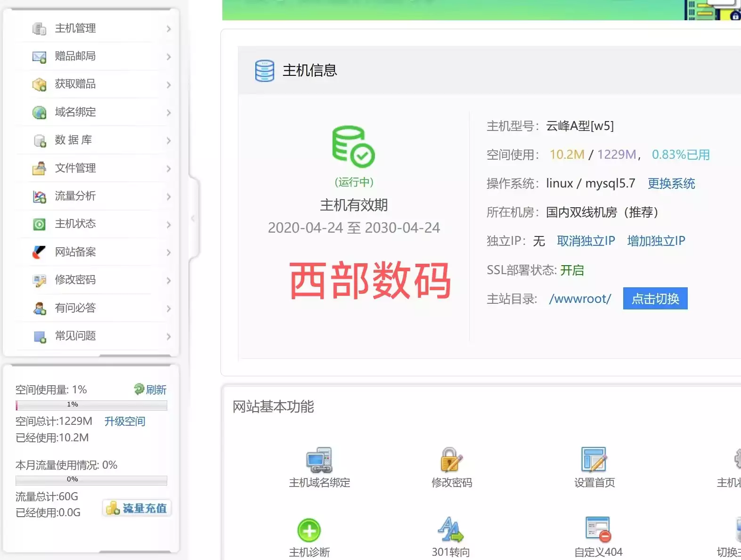741x560 pixels.
Task: Open 主机域名绑定 function icon
Action: point(319,460)
